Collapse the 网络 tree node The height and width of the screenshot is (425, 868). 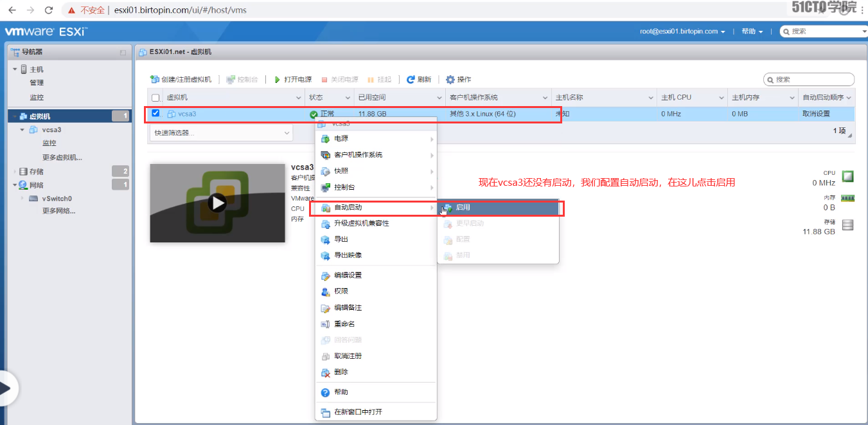coord(15,185)
